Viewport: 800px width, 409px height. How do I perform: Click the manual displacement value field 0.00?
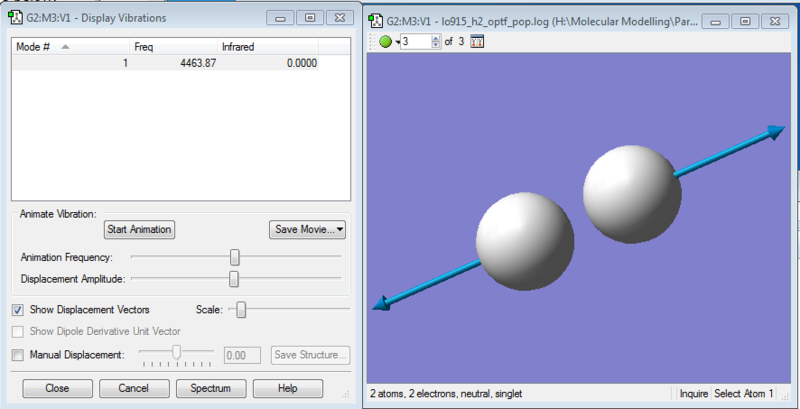coord(242,355)
